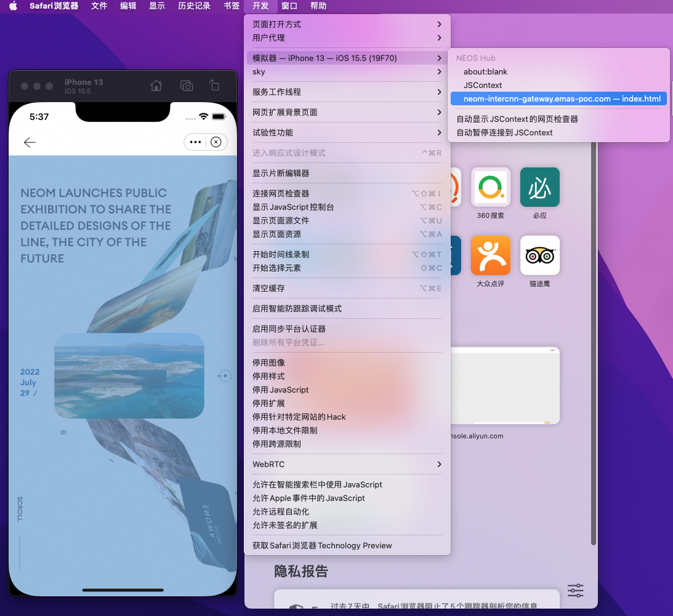Open the 显示 menu
This screenshot has width=673, height=616.
click(157, 6)
